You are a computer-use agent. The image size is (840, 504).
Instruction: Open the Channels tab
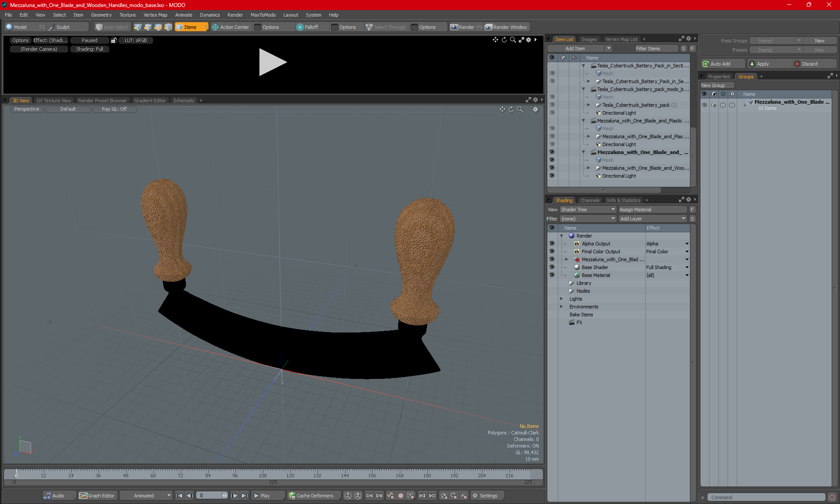coord(589,200)
